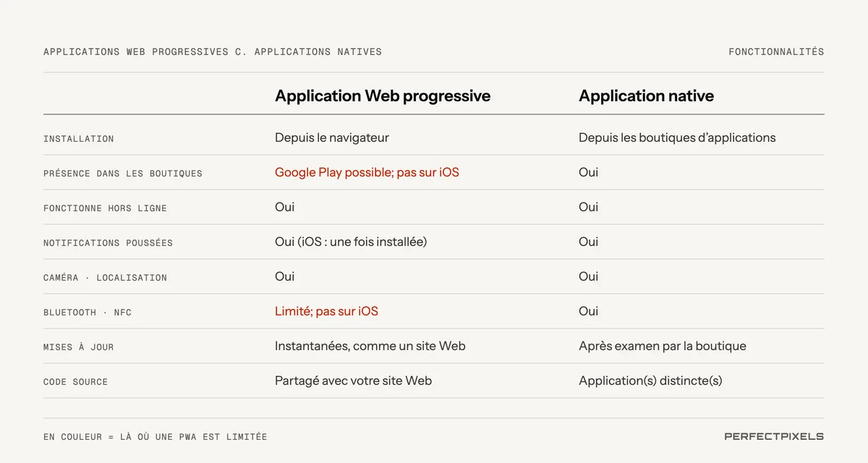This screenshot has height=463, width=868.
Task: Click native 'Oui' in the Caméra · Localisation row
Action: click(x=588, y=276)
